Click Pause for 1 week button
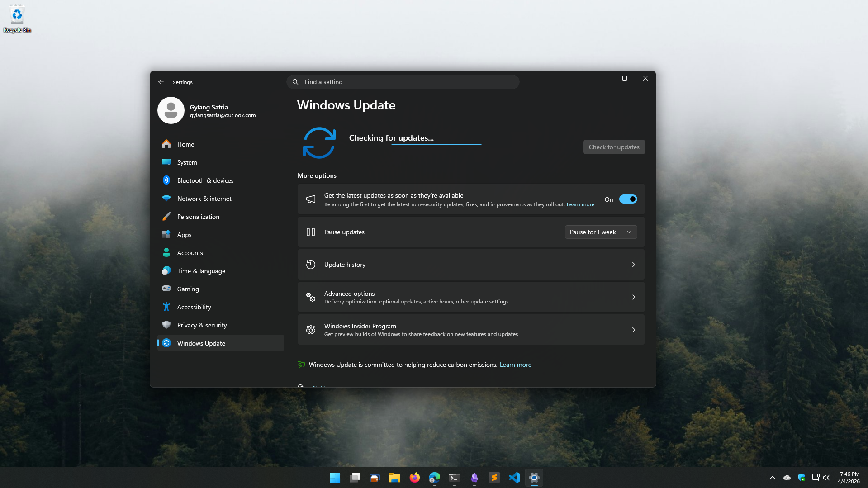 (x=593, y=232)
